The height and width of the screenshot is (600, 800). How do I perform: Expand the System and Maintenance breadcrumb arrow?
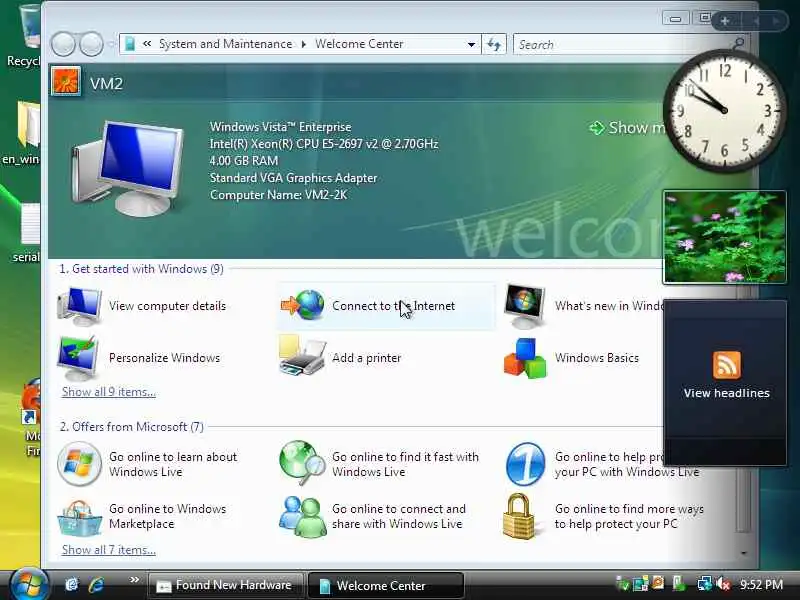pos(304,44)
